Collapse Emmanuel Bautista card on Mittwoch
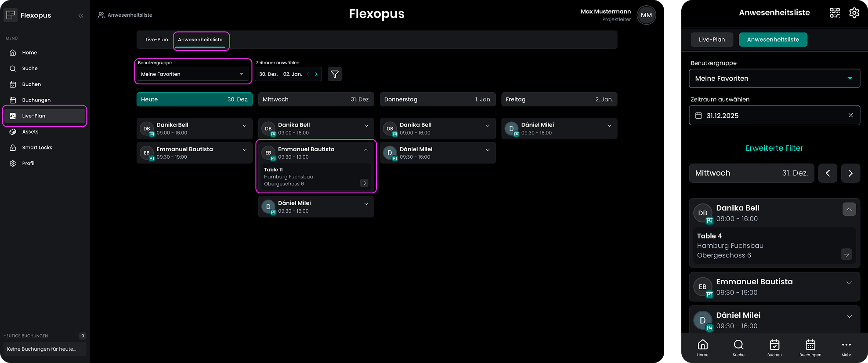Image resolution: width=868 pixels, height=363 pixels. (x=366, y=150)
